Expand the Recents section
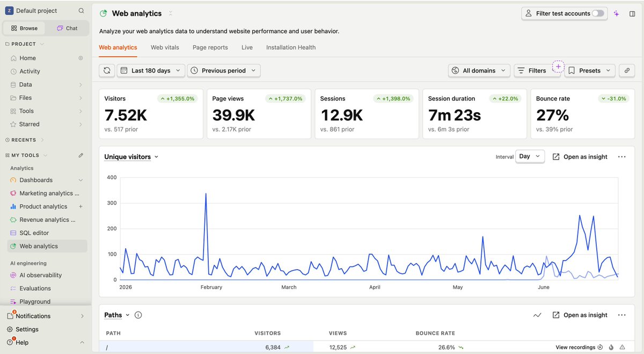Viewport: 644px width, 354px height. coord(25,140)
